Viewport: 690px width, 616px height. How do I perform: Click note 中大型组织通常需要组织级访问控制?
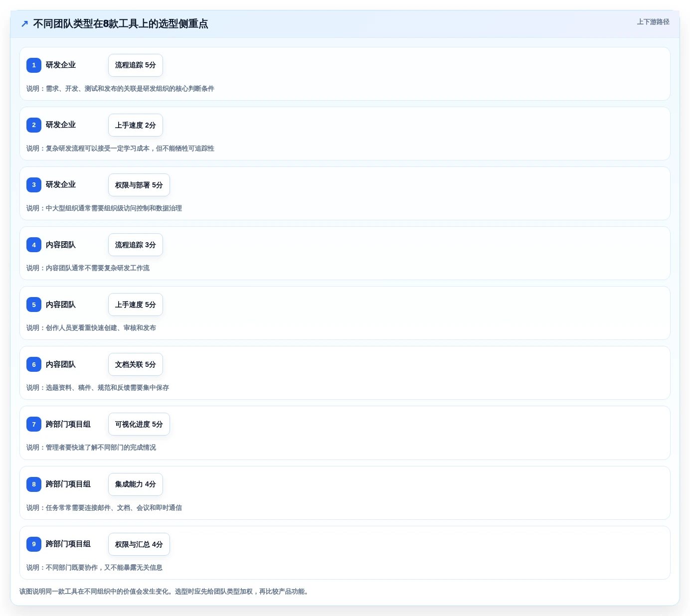click(104, 208)
